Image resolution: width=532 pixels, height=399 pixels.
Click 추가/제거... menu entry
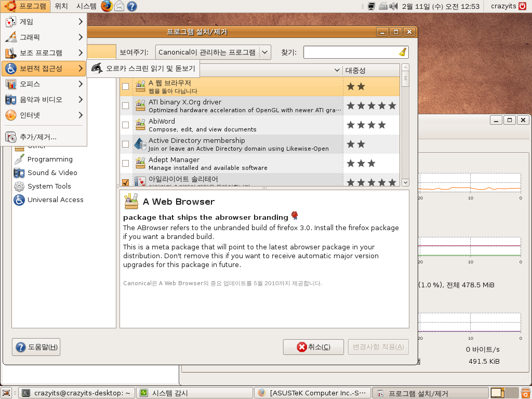[x=44, y=137]
